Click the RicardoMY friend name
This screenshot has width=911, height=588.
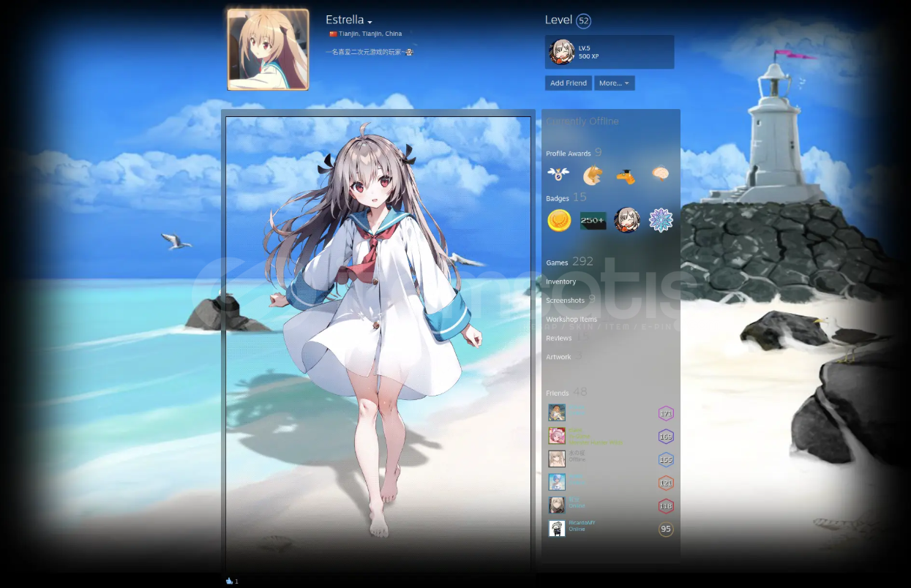(x=582, y=523)
